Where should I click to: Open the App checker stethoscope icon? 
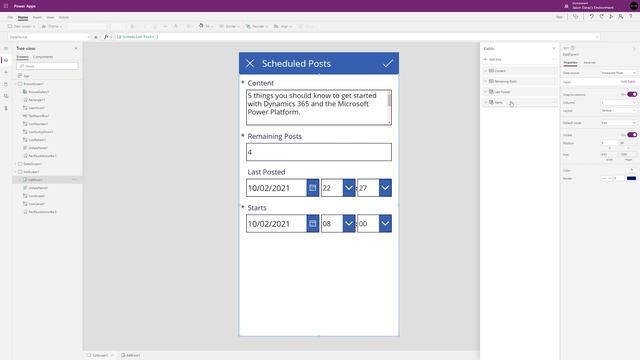click(x=576, y=16)
